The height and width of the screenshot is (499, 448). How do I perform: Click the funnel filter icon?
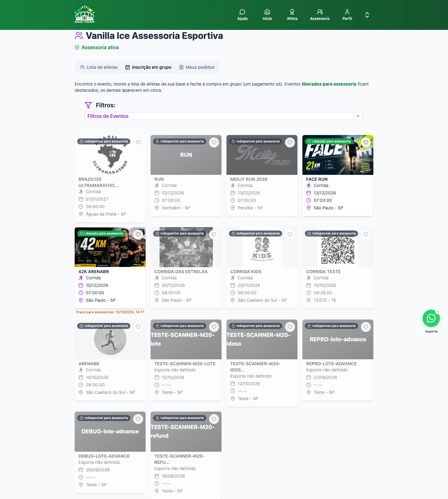click(88, 105)
